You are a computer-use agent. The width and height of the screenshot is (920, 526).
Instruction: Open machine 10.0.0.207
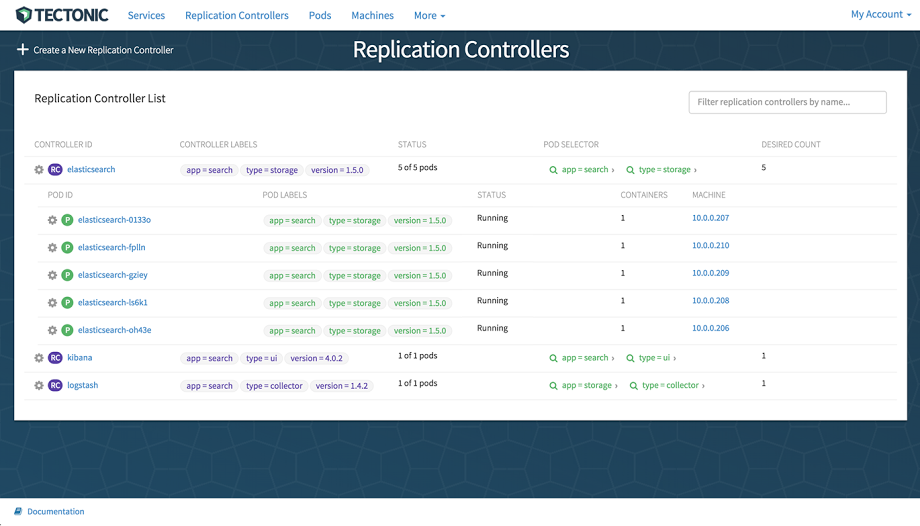[x=711, y=218]
